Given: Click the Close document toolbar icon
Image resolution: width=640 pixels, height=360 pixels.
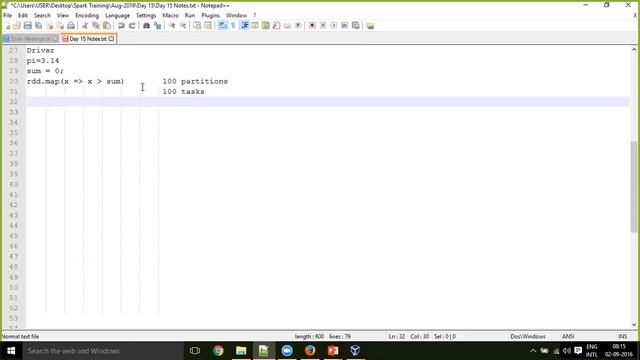Looking at the screenshot, I should point(49,26).
